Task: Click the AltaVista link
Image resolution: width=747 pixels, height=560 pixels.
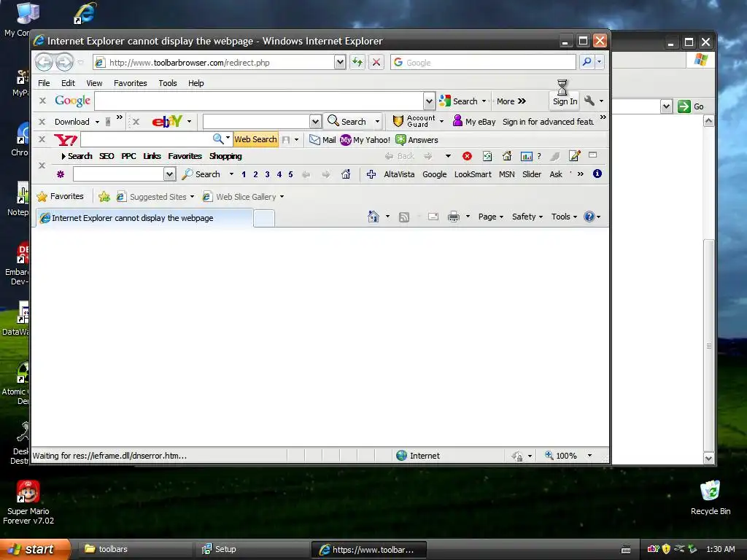Action: click(x=399, y=174)
